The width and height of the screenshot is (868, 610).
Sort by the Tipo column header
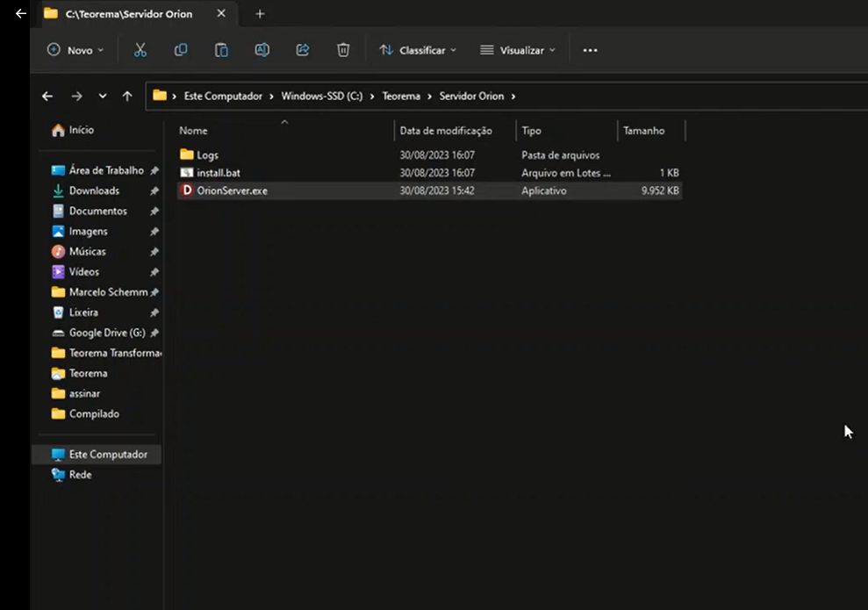[x=566, y=131]
